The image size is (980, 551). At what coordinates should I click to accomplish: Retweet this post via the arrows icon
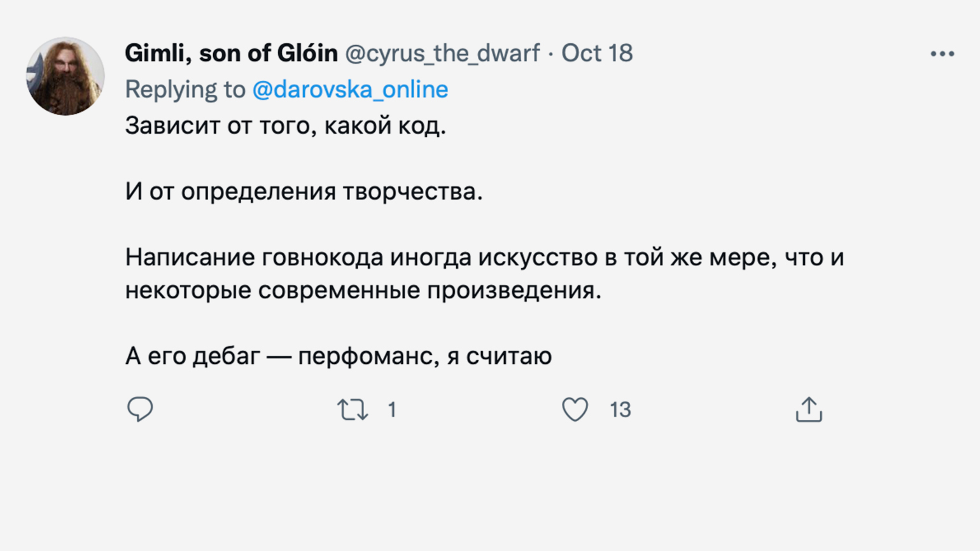(x=352, y=410)
